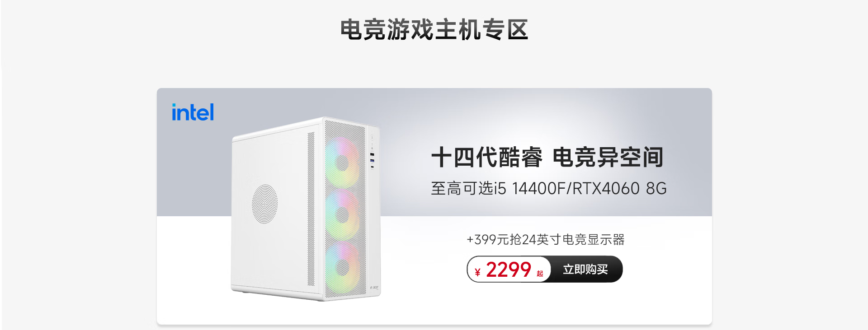Click the circular side vent on the case
The height and width of the screenshot is (330, 868).
click(264, 204)
